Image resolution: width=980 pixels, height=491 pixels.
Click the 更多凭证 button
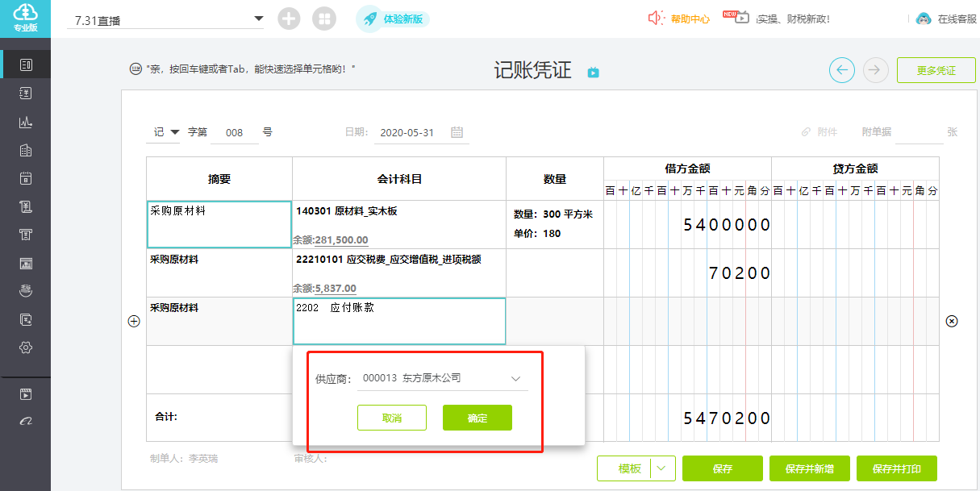pos(936,70)
